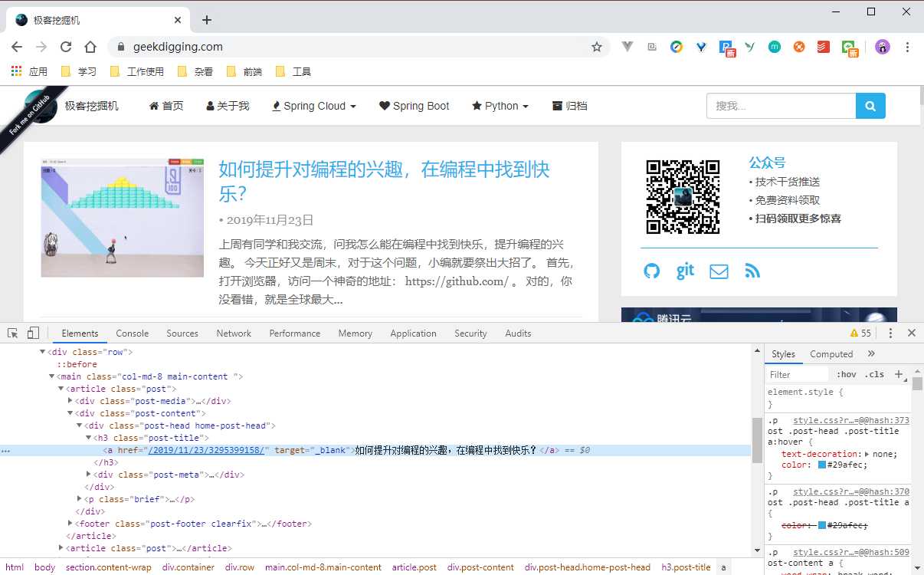Expand the footer post-footer node

(x=70, y=524)
